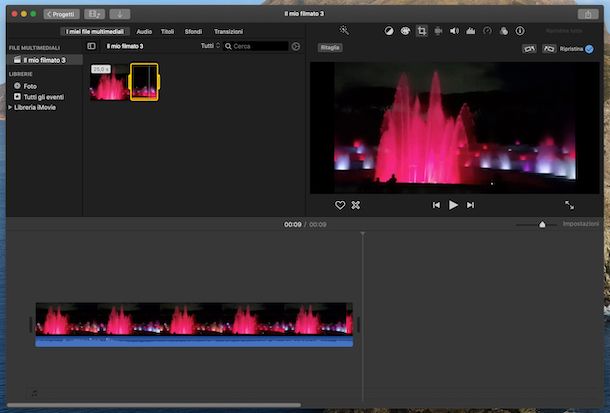610x413 pixels.
Task: Open the color correction palette tool
Action: [x=405, y=31]
